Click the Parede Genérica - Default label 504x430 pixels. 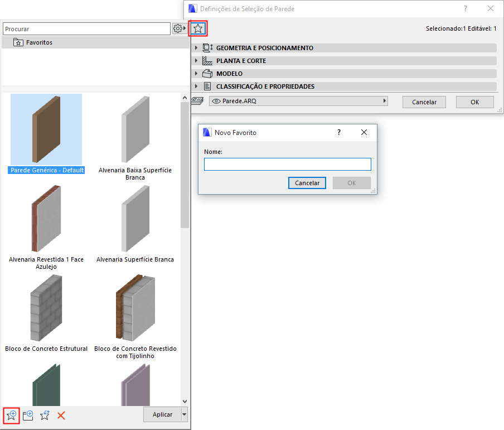pos(46,170)
